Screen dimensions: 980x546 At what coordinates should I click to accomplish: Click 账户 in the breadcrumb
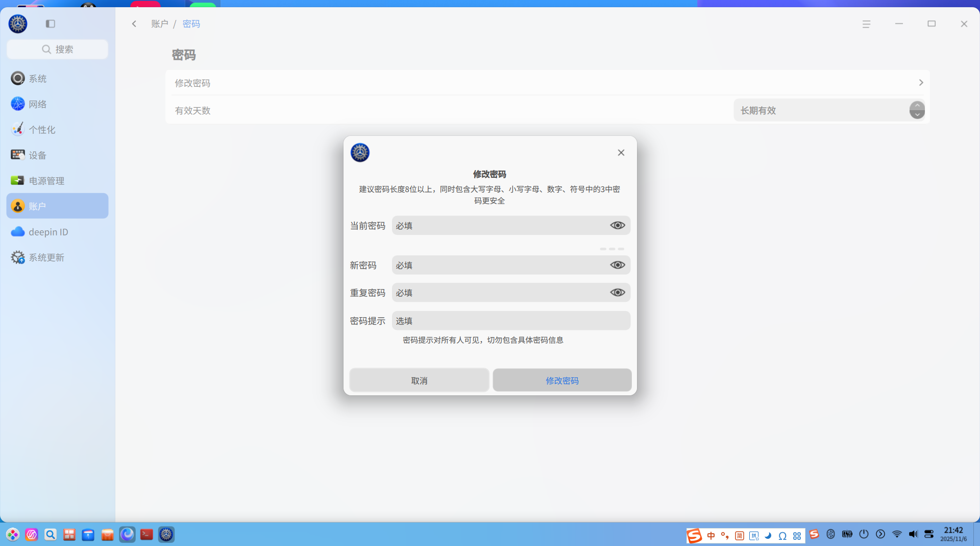160,23
